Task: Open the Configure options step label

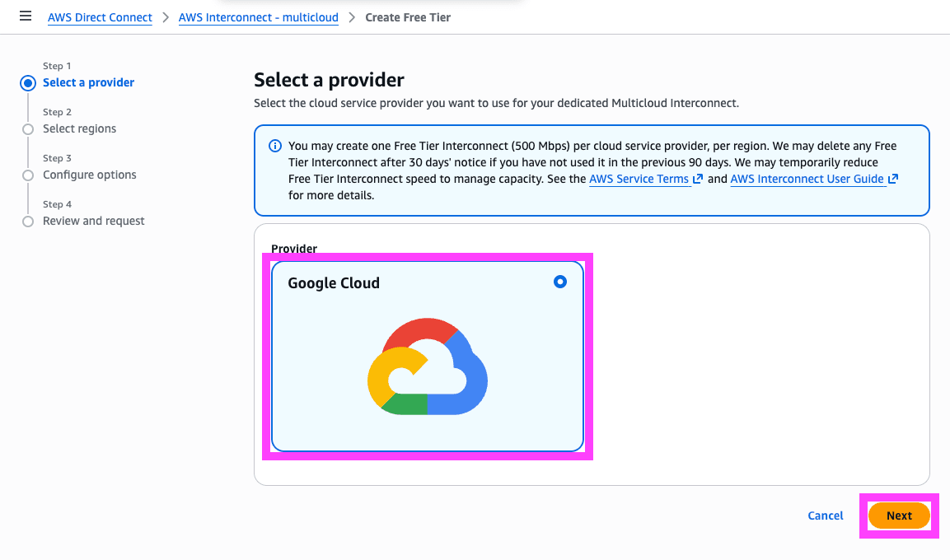Action: 90,175
